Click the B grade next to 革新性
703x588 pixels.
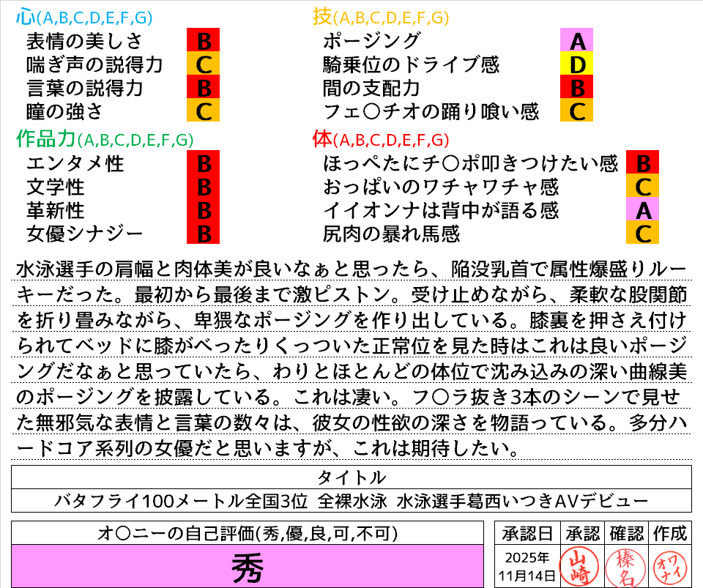204,210
